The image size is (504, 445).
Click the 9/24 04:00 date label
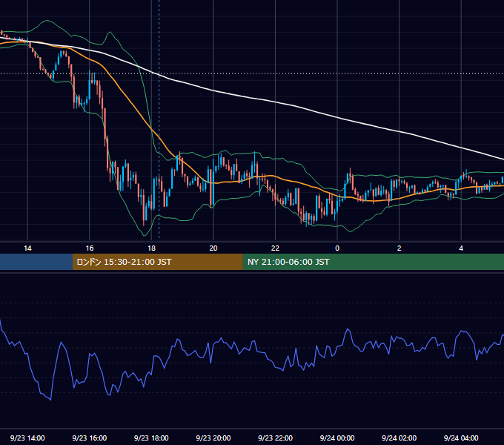(x=461, y=438)
